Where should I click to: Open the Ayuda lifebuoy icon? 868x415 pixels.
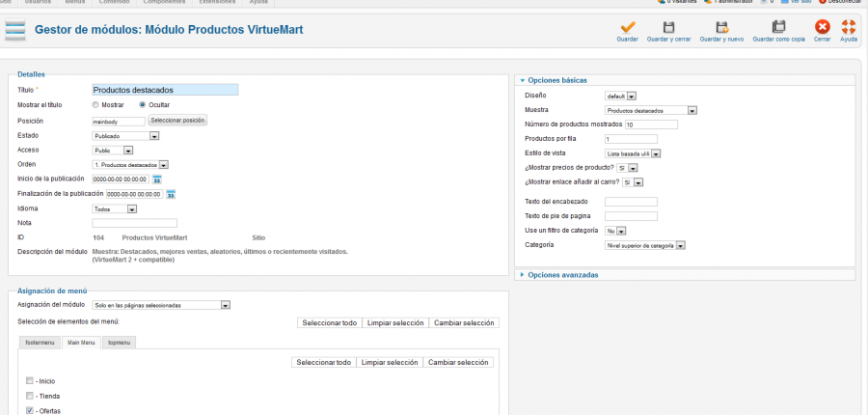(x=848, y=28)
